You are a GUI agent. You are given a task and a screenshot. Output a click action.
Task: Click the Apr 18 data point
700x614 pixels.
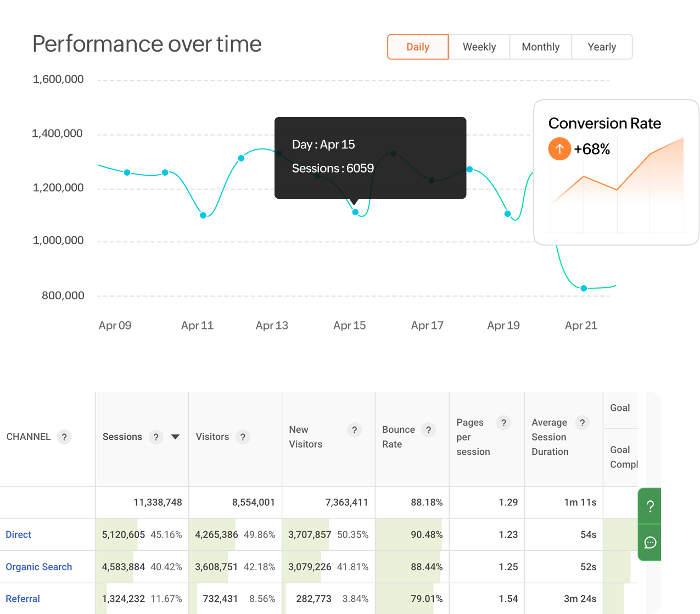(469, 170)
